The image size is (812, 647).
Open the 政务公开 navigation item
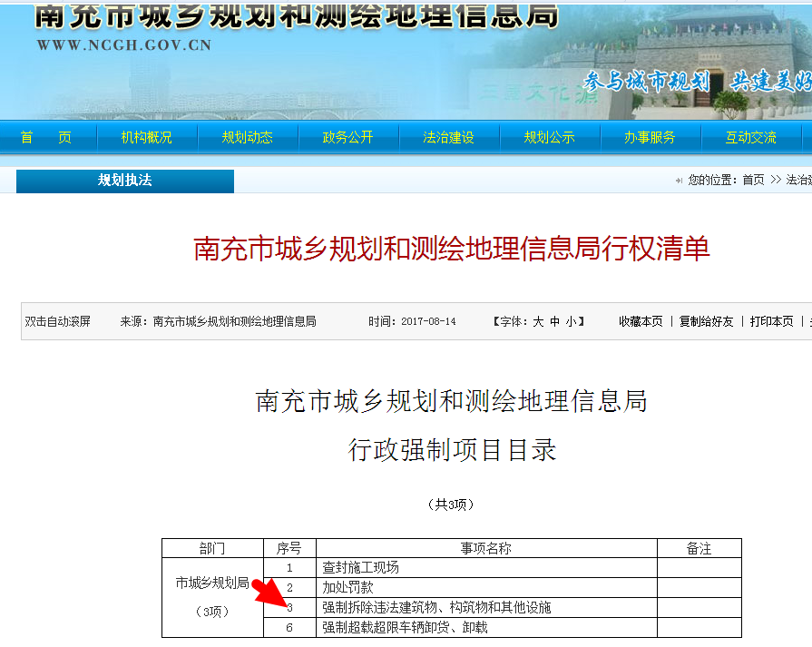click(347, 138)
